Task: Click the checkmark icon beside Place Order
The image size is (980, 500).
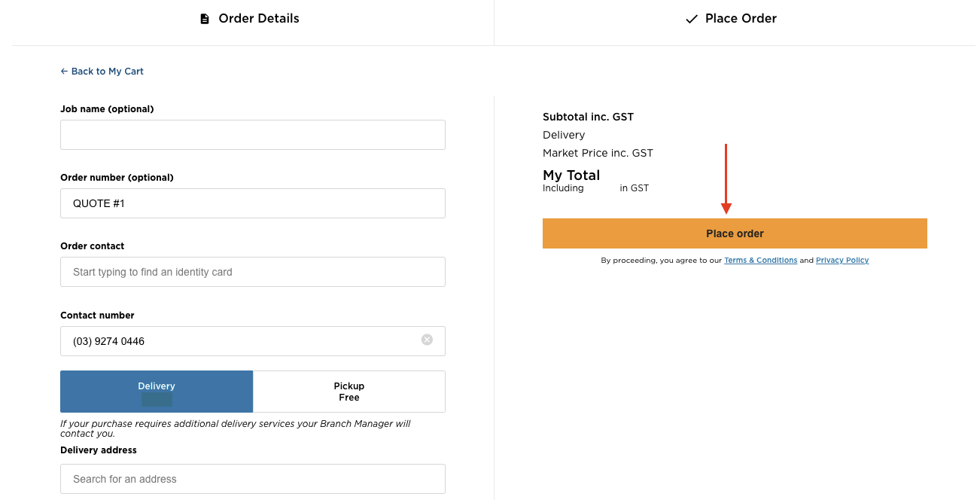Action: tap(692, 19)
